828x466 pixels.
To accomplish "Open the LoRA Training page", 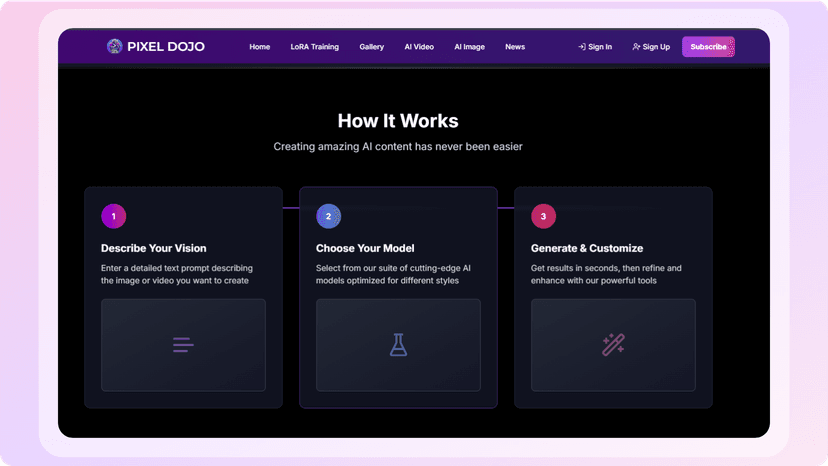I will tap(314, 47).
